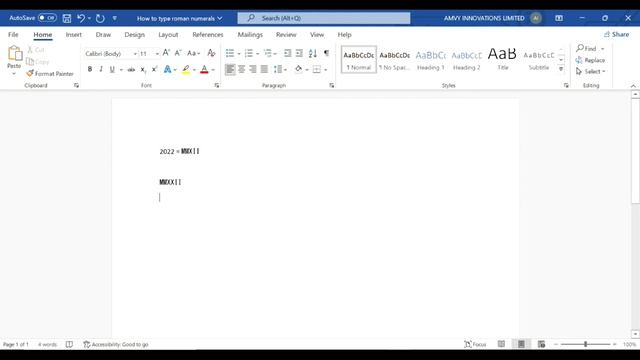Switch to Web Layout view
The image size is (640, 360).
[541, 344]
